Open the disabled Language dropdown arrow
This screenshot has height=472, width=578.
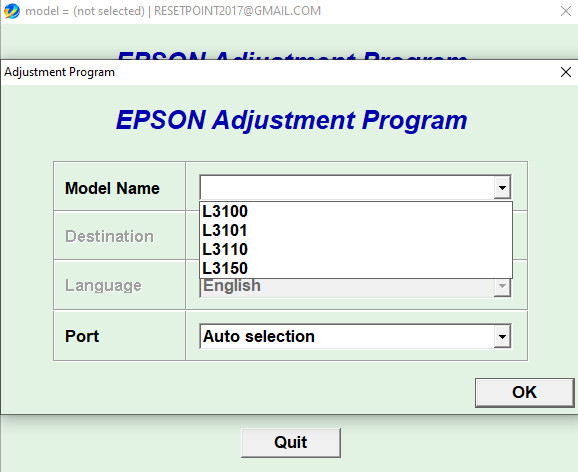pos(502,287)
